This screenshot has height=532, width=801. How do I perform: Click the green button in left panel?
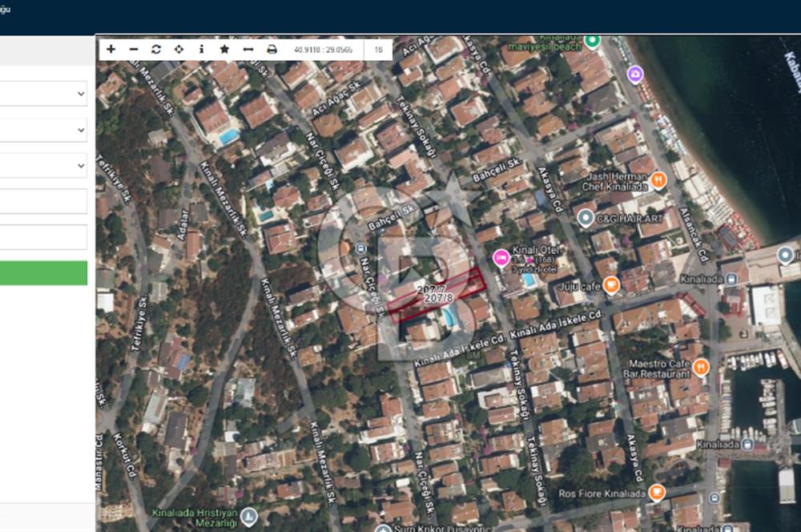[43, 273]
